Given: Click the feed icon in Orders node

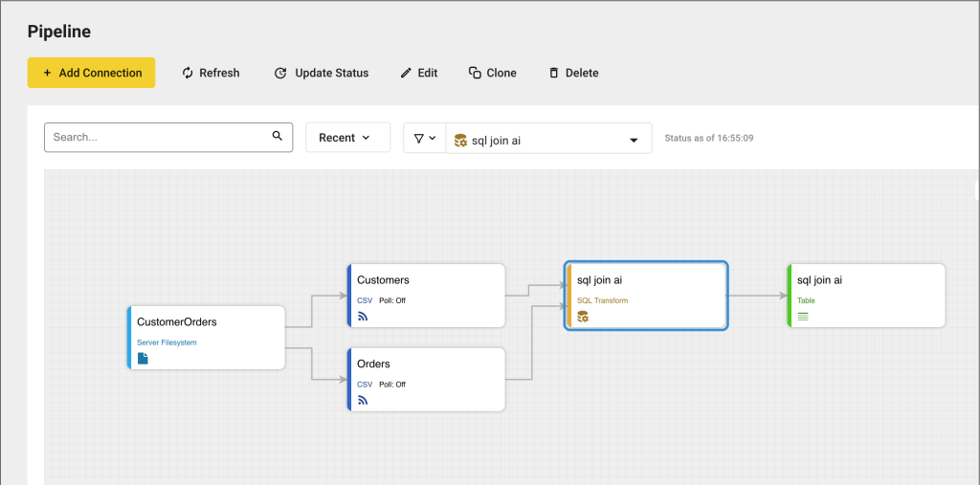Looking at the screenshot, I should click(363, 400).
